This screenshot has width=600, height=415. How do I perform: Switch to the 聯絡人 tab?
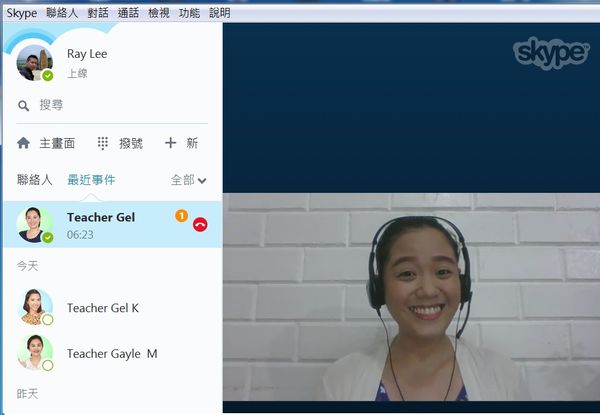(x=35, y=180)
